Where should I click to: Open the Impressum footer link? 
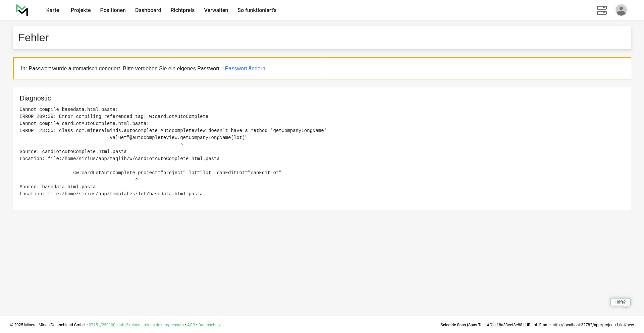pos(173,325)
